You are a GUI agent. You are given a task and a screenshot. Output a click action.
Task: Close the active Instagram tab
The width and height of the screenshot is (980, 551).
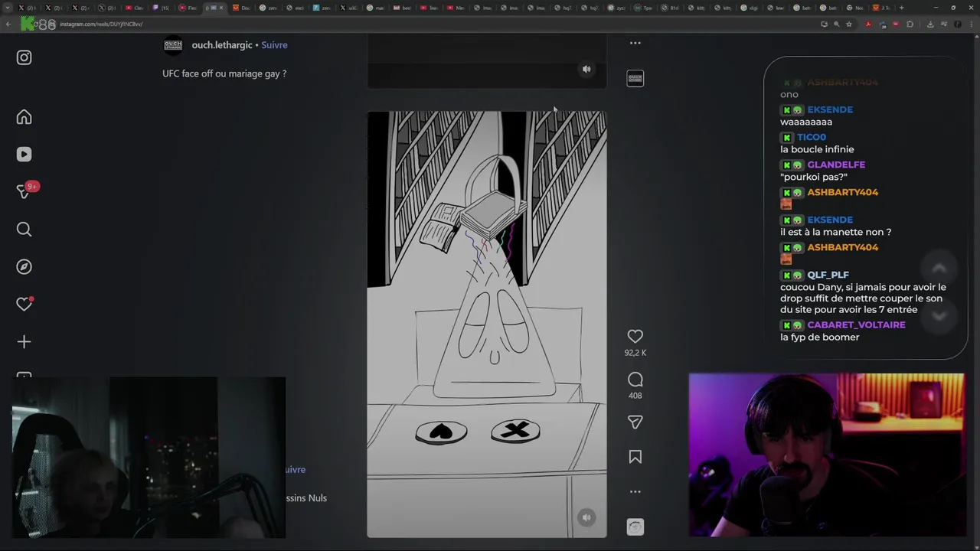[221, 8]
